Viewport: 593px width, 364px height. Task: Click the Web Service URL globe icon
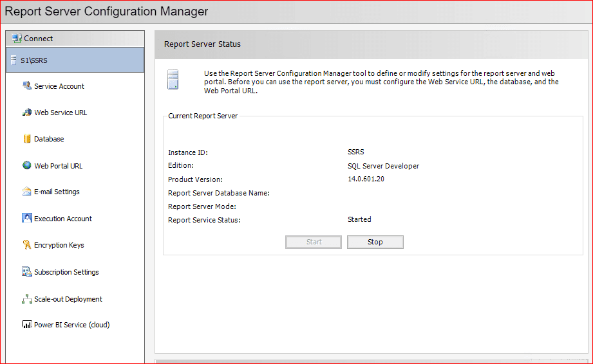(x=27, y=113)
